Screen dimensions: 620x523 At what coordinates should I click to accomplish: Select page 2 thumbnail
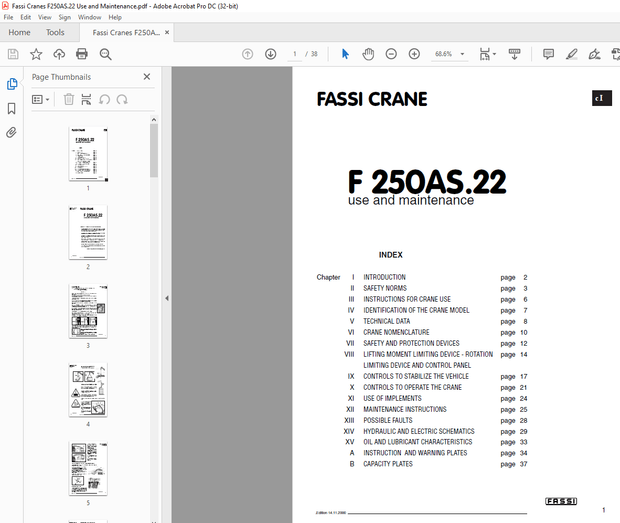coord(88,232)
